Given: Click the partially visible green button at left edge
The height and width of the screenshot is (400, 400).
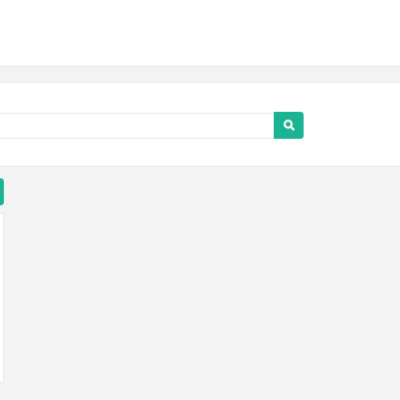Looking at the screenshot, I should coord(2,192).
